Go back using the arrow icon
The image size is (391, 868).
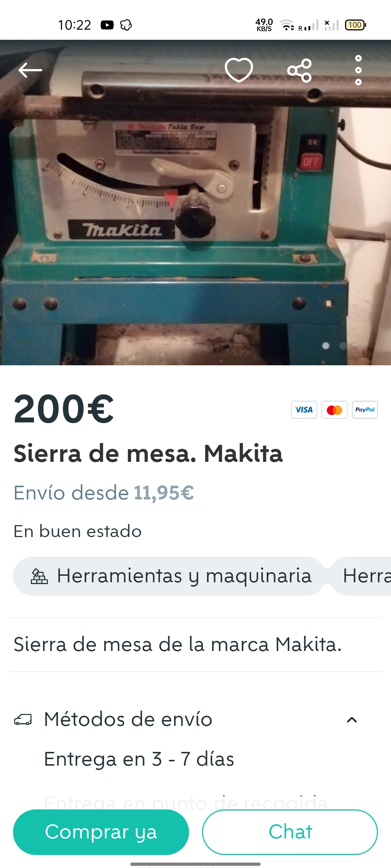[x=30, y=70]
